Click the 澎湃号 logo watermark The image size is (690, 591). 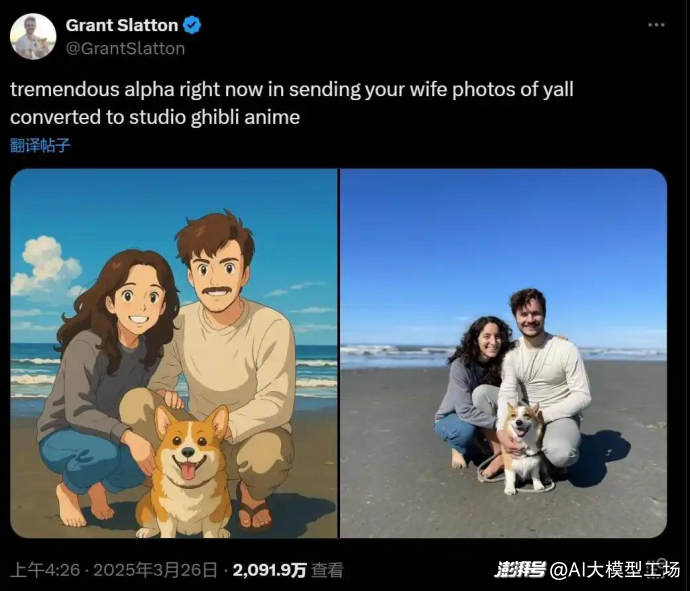click(520, 570)
